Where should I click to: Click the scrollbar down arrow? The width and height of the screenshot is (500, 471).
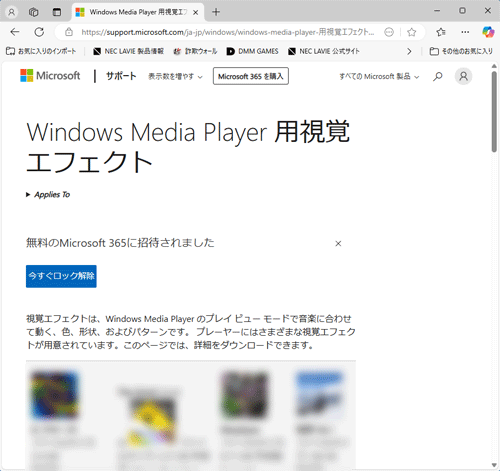point(494,465)
